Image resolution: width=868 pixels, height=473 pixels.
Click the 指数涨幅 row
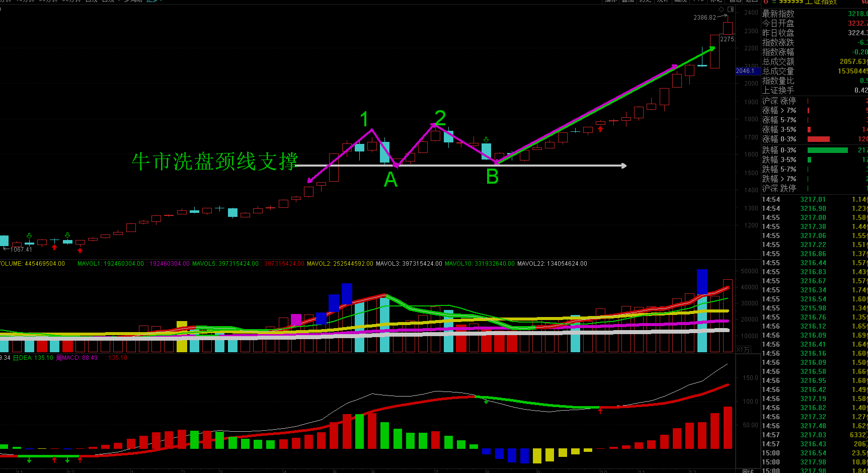coord(815,52)
